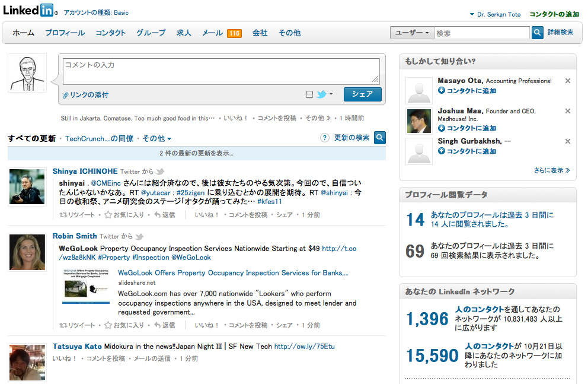The width and height of the screenshot is (588, 384).
Task: Click the コメントの入力 comment box
Action: click(x=221, y=71)
